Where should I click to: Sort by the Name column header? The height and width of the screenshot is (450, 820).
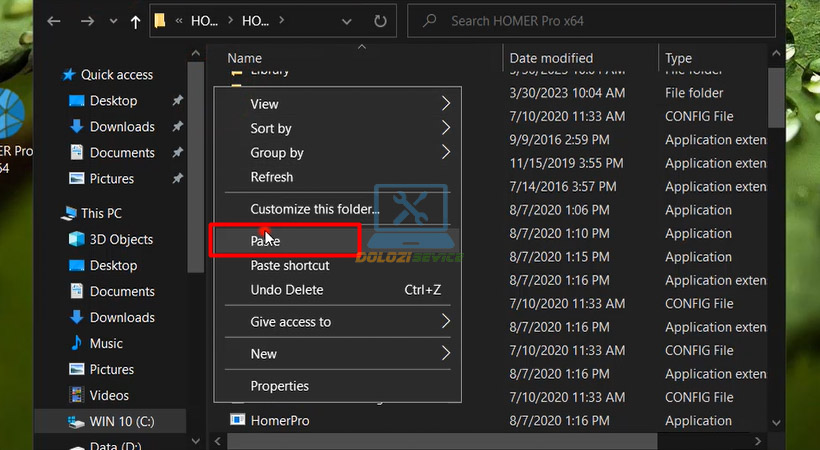point(245,58)
